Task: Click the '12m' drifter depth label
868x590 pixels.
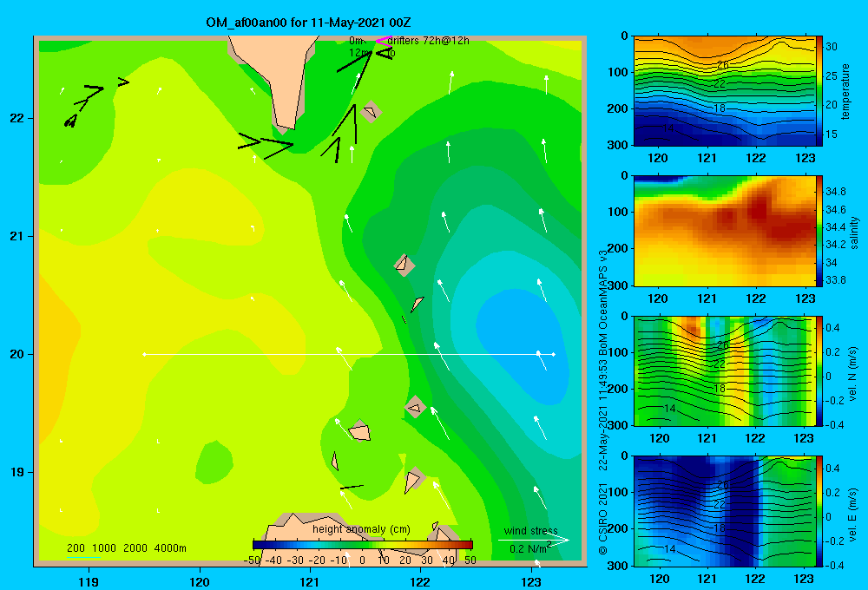Action: click(359, 53)
